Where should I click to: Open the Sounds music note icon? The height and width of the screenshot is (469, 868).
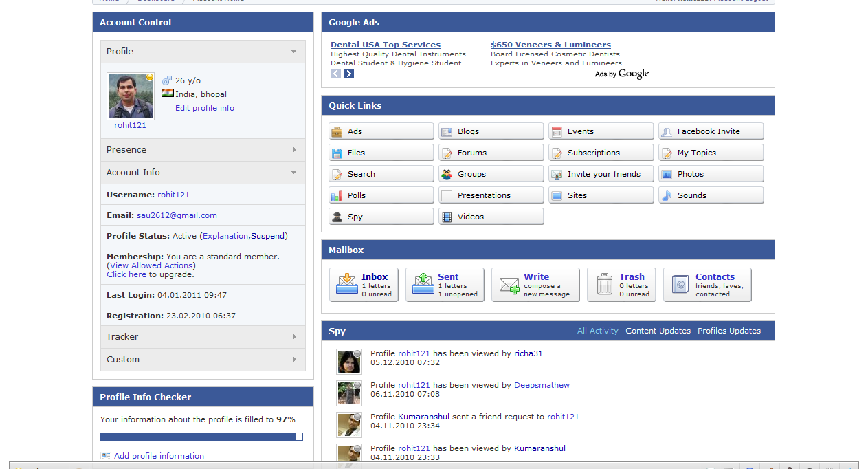coord(667,195)
